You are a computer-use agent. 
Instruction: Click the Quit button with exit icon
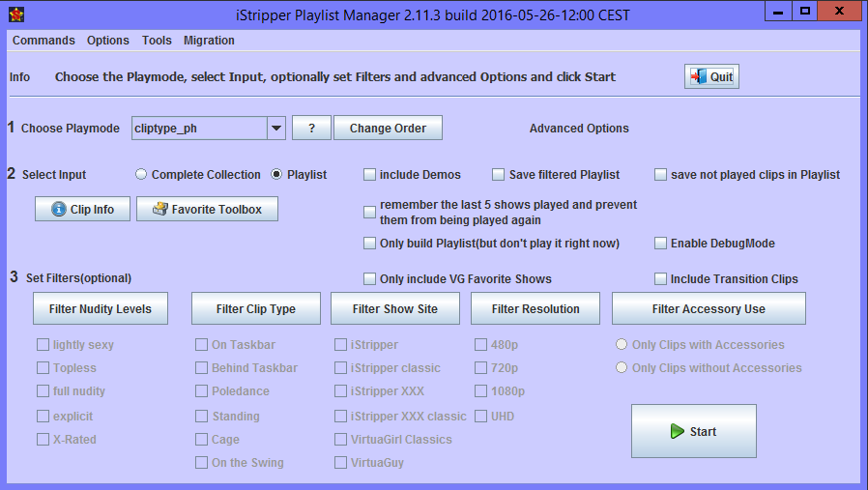pos(711,77)
